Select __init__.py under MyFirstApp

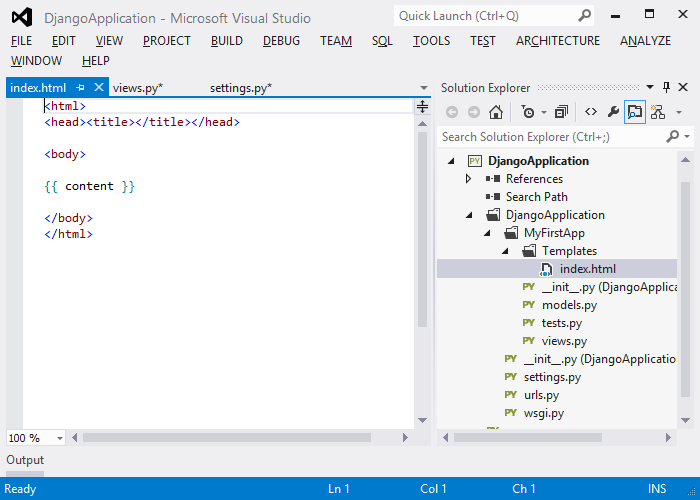tap(609, 287)
